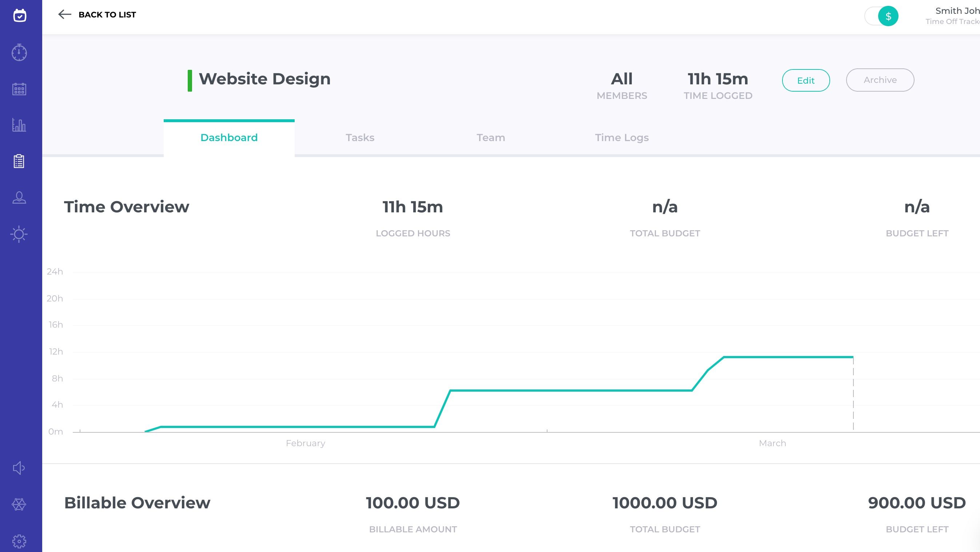Click the Edit button
Image resolution: width=980 pixels, height=552 pixels.
(805, 81)
